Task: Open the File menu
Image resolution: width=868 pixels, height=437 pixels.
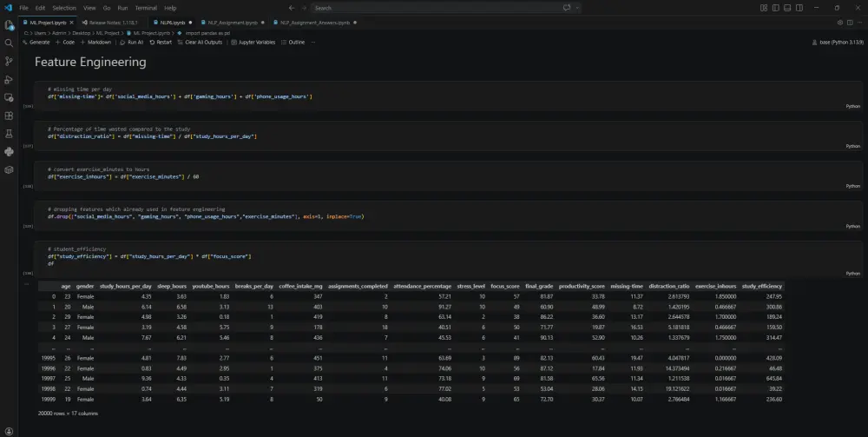Action: coord(23,8)
